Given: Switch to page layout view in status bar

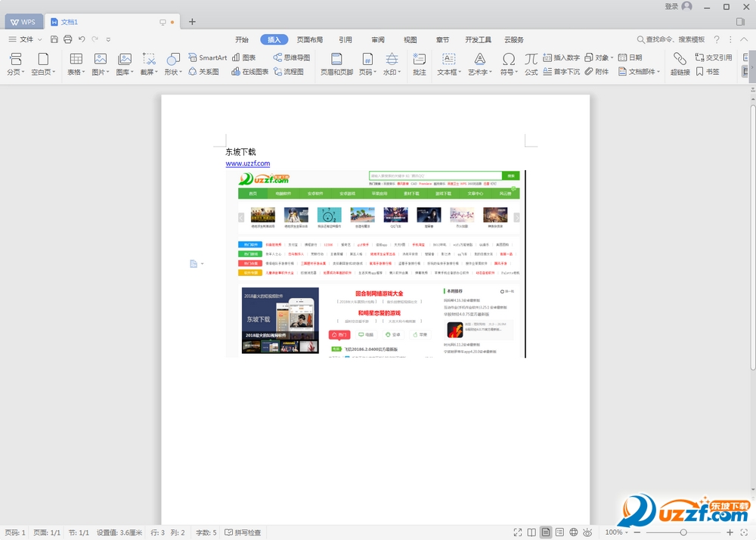Looking at the screenshot, I should [x=546, y=532].
